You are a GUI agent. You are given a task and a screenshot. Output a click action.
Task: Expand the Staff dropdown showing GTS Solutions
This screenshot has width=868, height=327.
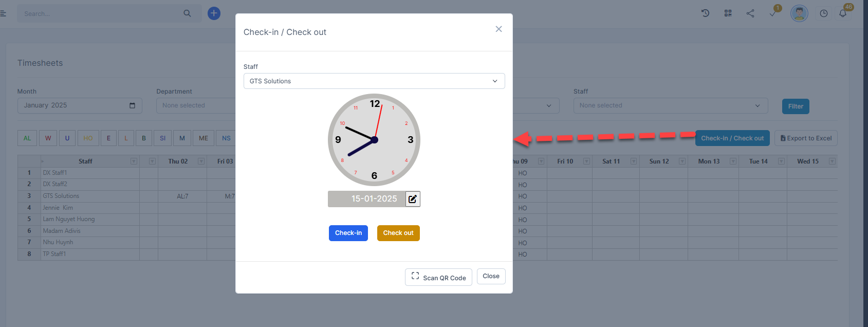coord(374,81)
